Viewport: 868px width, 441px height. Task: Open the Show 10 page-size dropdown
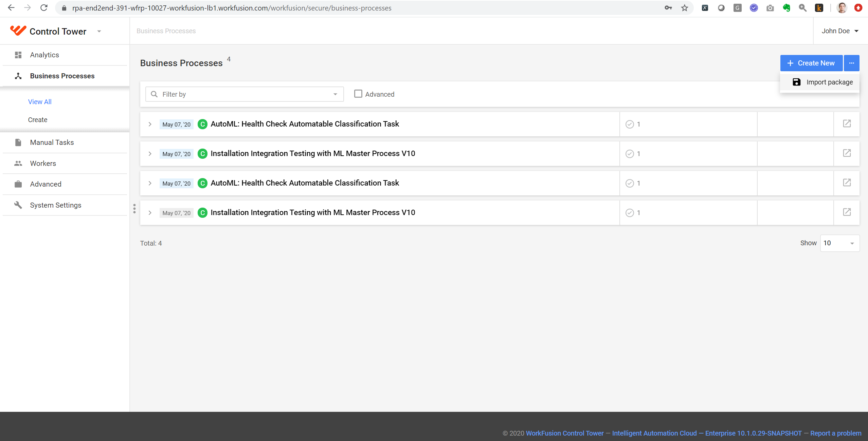pyautogui.click(x=839, y=243)
